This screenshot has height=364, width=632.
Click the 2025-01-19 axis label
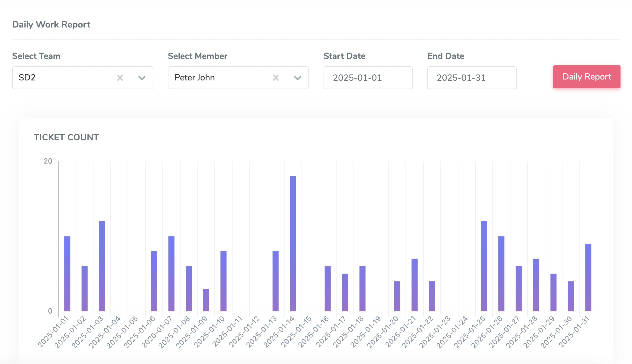366,332
